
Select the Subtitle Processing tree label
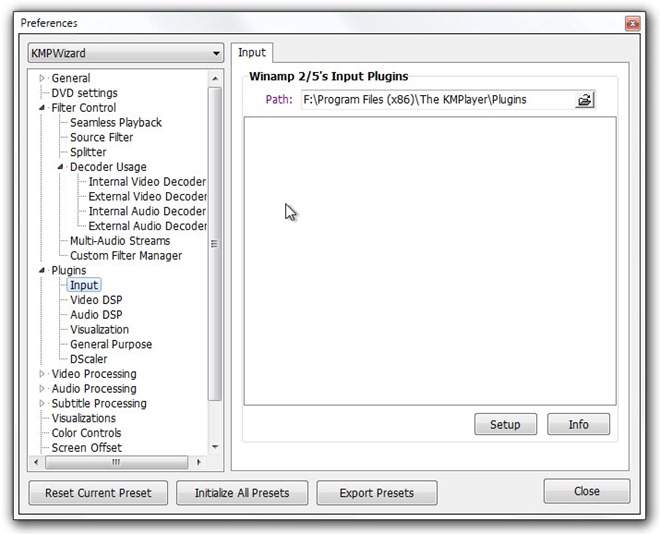(x=99, y=403)
